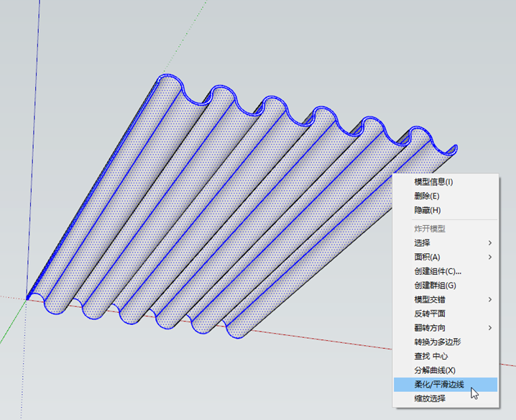Image resolution: width=516 pixels, height=420 pixels.
Task: Choose 反转平面 in context menu
Action: [446, 314]
